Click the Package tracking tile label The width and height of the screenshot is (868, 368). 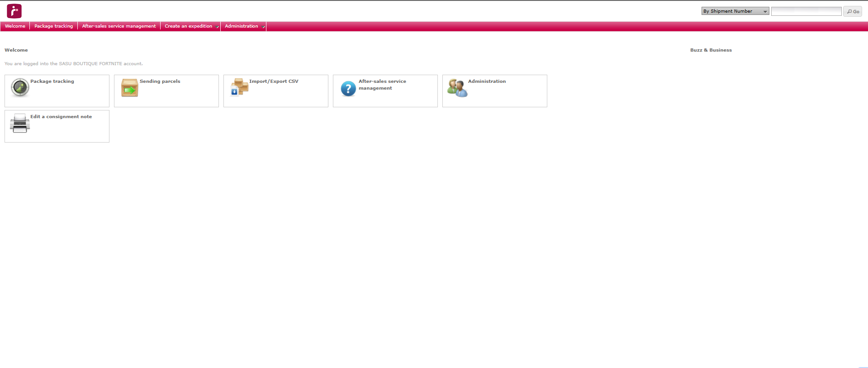tap(52, 81)
